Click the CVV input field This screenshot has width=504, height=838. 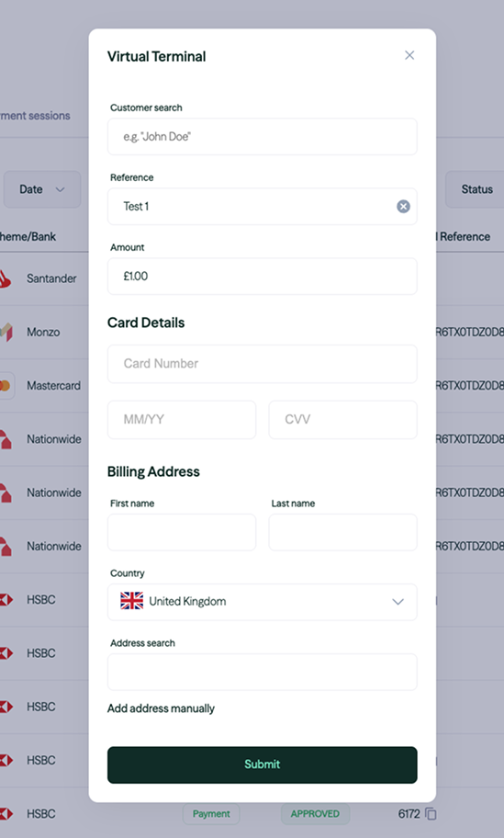342,420
